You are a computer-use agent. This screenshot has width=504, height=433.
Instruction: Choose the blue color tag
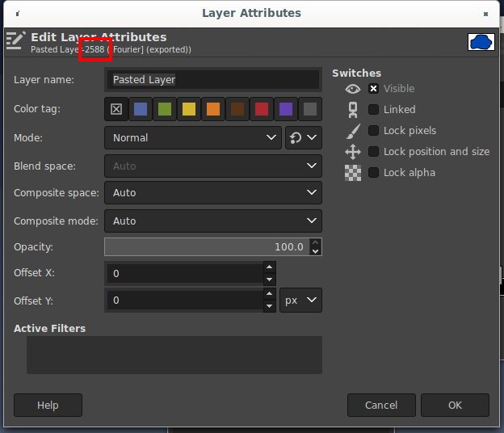(x=141, y=109)
